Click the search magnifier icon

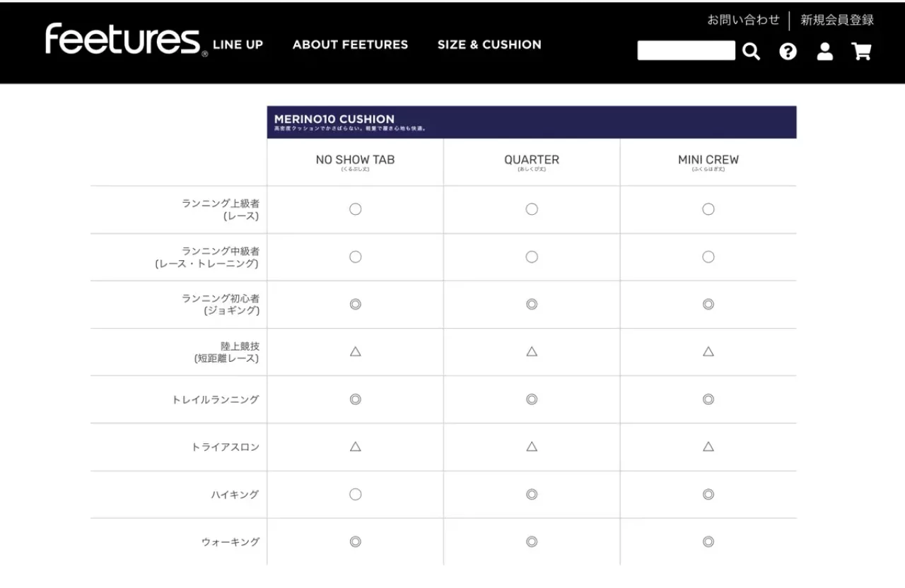point(751,52)
